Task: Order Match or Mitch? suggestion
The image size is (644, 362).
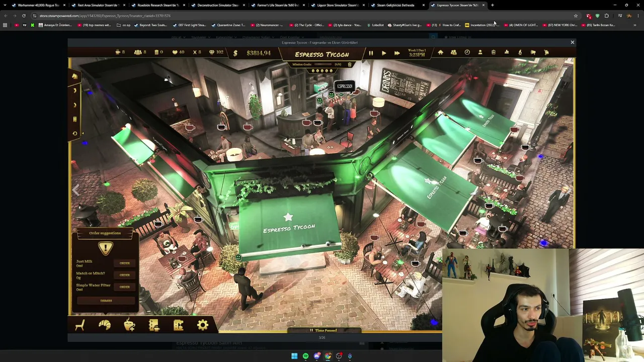Action: coord(125,275)
